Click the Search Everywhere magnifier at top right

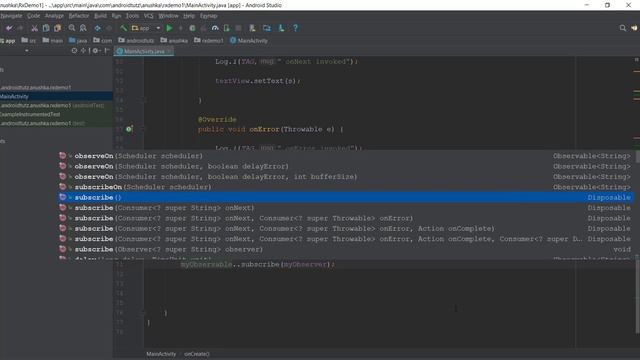tap(622, 28)
